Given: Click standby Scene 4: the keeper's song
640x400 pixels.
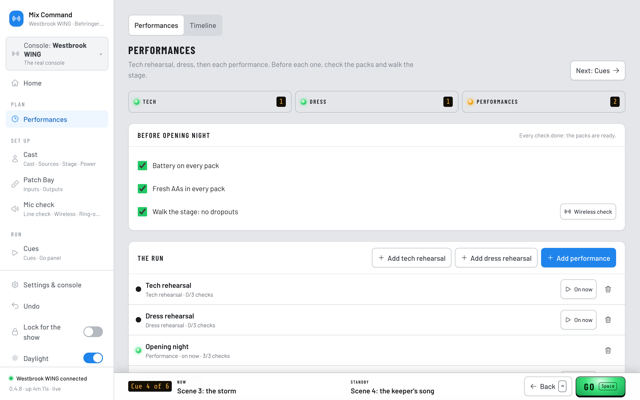Looking at the screenshot, I should point(392,391).
